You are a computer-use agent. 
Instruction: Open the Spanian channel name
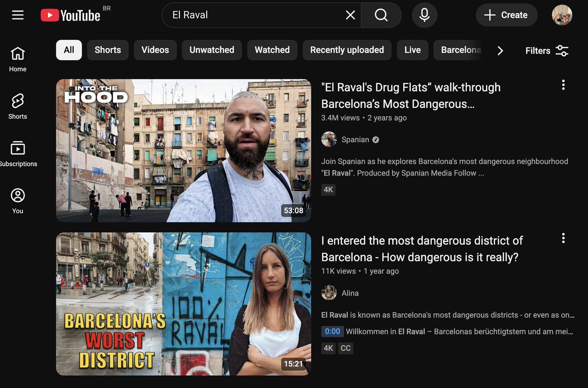coord(355,140)
